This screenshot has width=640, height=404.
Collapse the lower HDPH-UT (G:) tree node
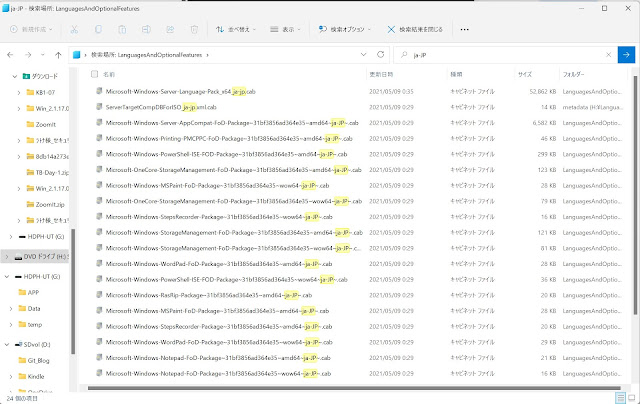[x=7, y=277]
